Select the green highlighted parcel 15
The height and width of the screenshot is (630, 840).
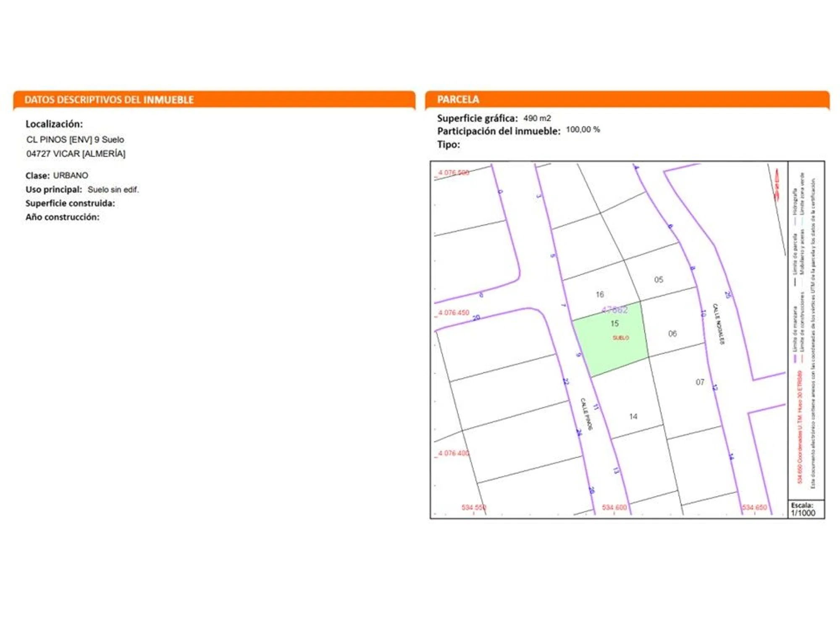tap(609, 347)
